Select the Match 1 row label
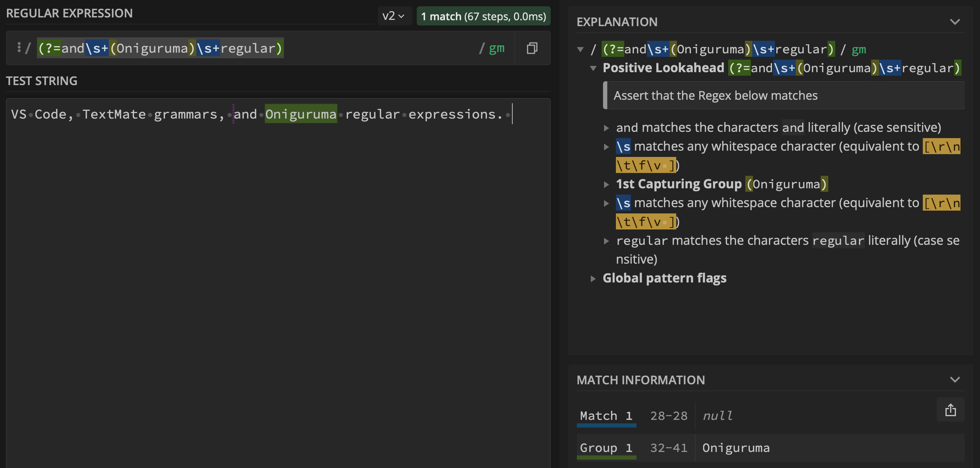The image size is (980, 468). (606, 415)
